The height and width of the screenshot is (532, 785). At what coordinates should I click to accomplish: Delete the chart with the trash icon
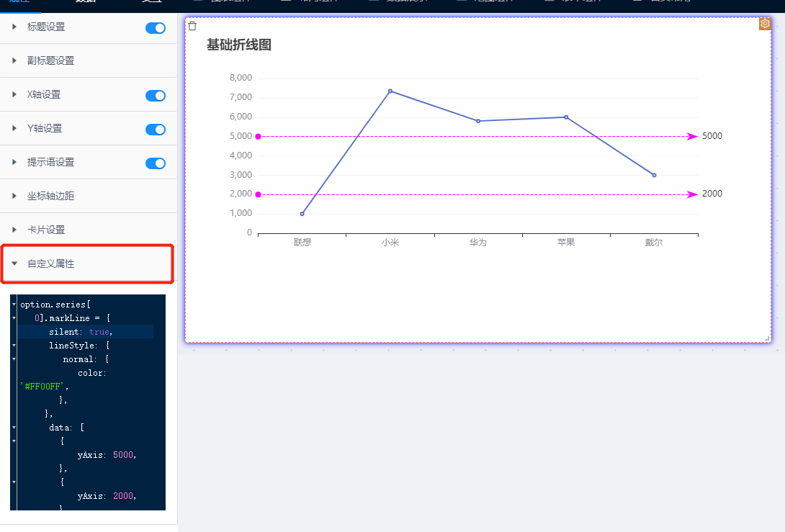pos(192,26)
